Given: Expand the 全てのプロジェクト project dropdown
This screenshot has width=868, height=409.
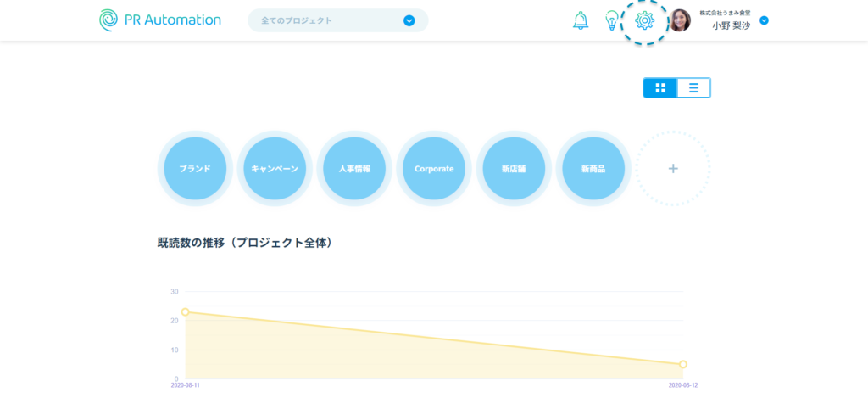Looking at the screenshot, I should coord(409,20).
